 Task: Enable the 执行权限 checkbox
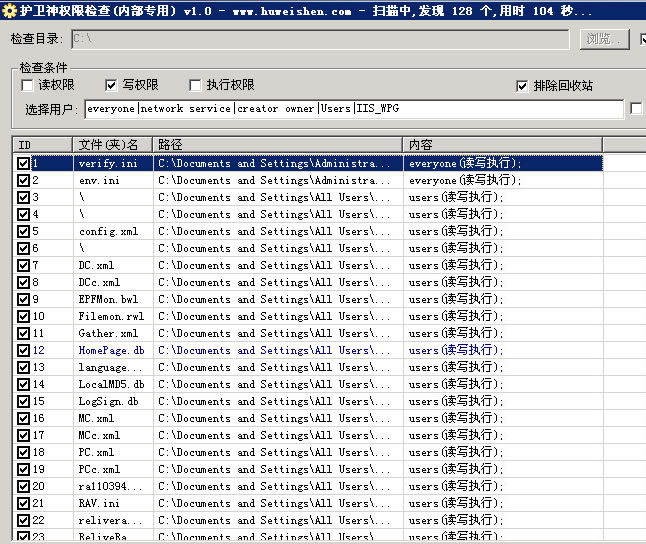coord(195,86)
